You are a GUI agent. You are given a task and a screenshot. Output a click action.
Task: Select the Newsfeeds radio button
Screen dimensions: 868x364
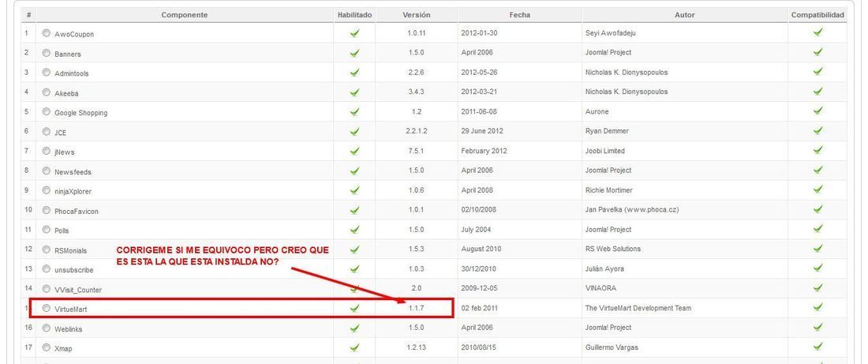click(47, 171)
